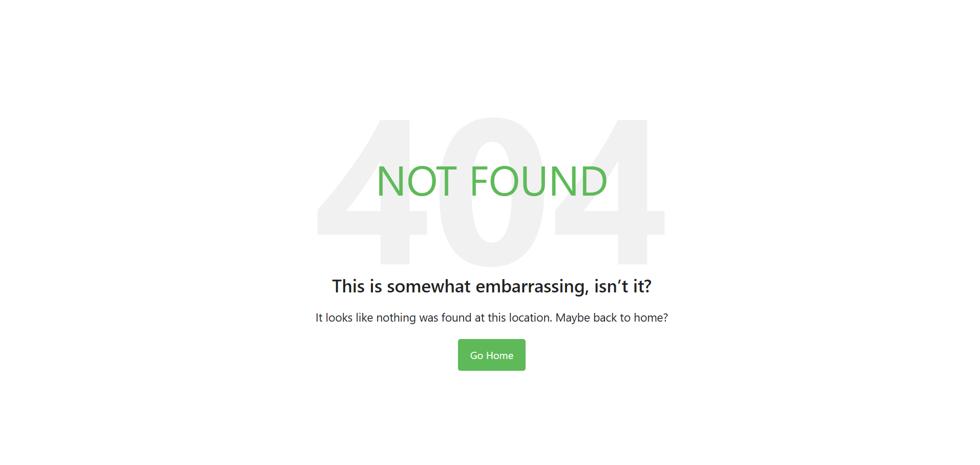The width and height of the screenshot is (980, 465).
Task: Click the first gray 4 of 404
Action: [372, 192]
